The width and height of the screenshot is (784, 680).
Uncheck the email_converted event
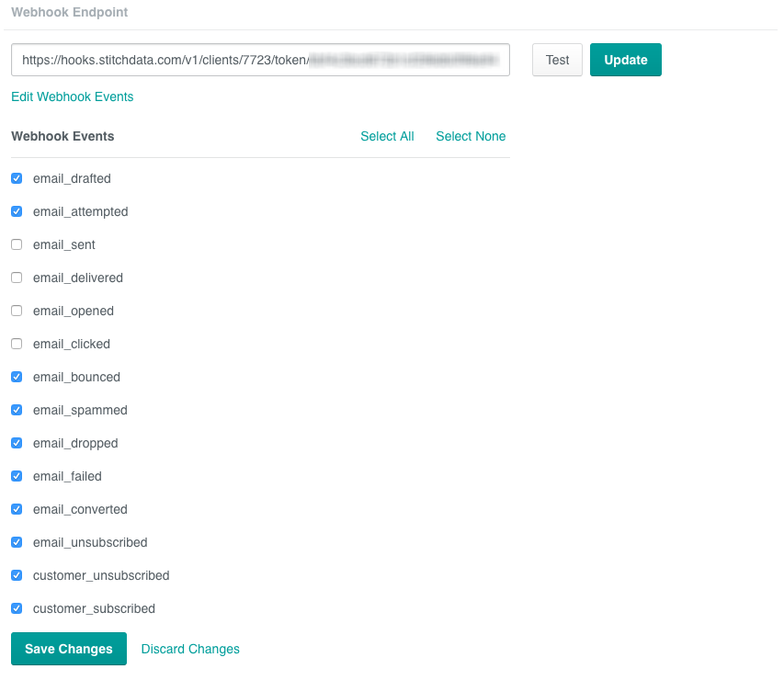tap(16, 509)
